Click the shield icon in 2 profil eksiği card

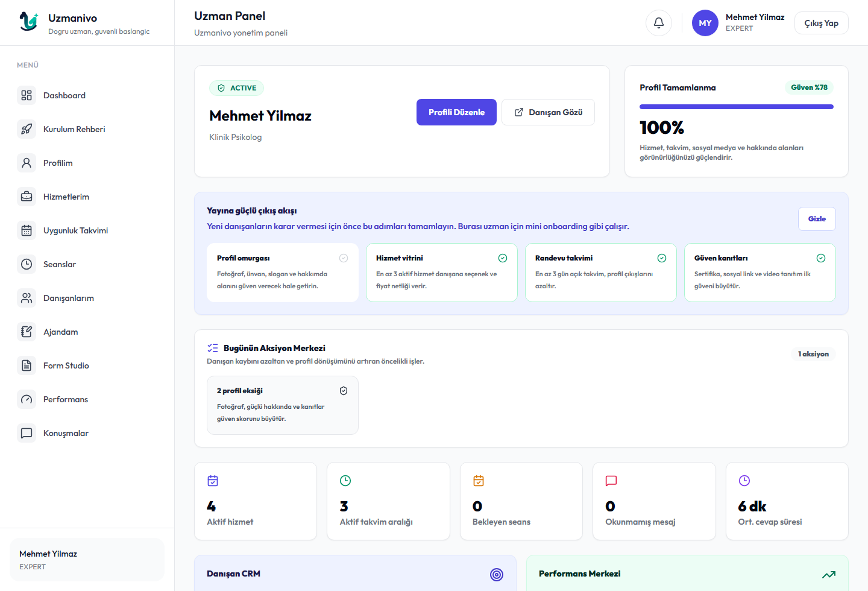(x=344, y=391)
